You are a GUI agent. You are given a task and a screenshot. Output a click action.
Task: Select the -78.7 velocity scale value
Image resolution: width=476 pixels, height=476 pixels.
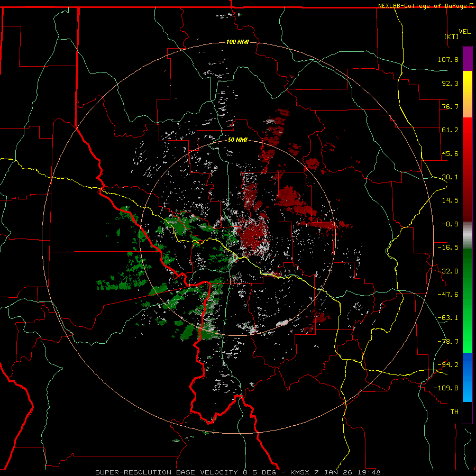[x=448, y=342]
